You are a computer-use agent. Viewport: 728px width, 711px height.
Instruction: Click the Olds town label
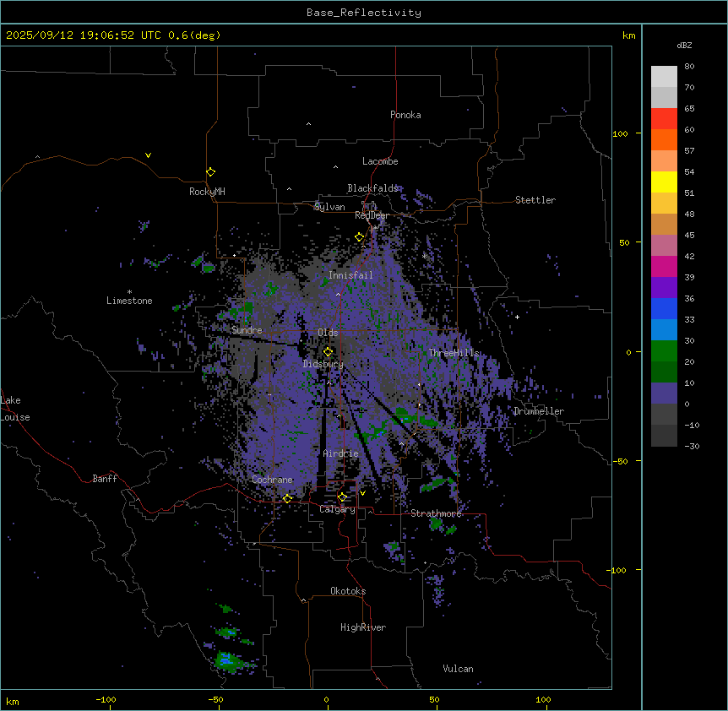328,333
